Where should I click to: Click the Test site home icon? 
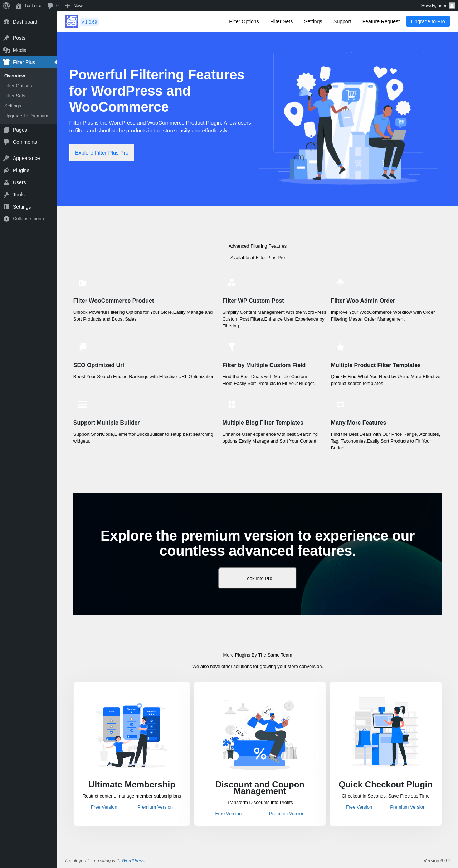19,6
